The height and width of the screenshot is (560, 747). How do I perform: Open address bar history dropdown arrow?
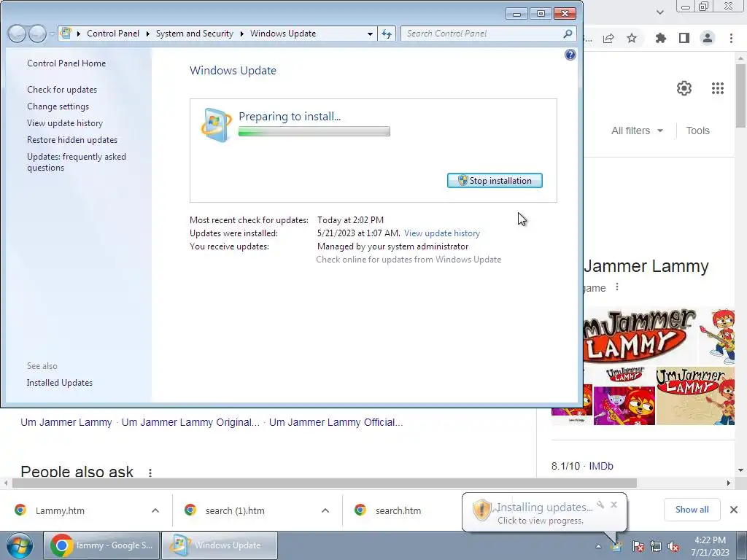(x=370, y=34)
